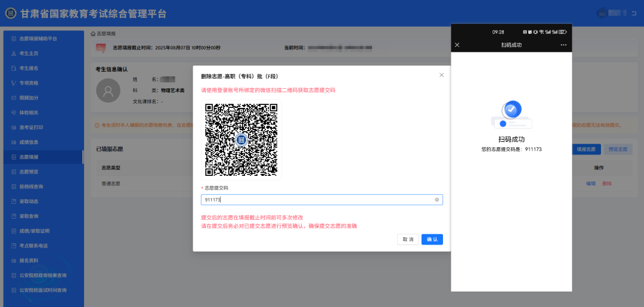Click the red 提交后的志愿在填报截止时间前可多次修改 notice

coord(252,218)
